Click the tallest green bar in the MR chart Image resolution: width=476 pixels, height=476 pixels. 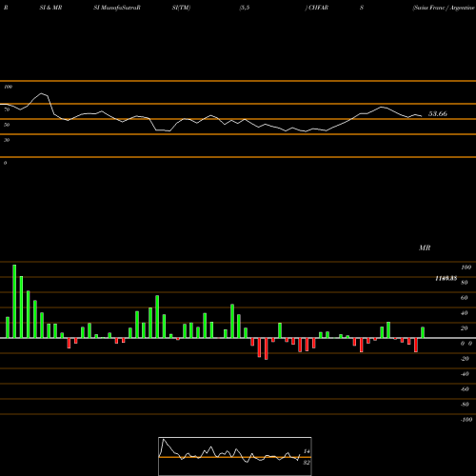(x=14, y=301)
